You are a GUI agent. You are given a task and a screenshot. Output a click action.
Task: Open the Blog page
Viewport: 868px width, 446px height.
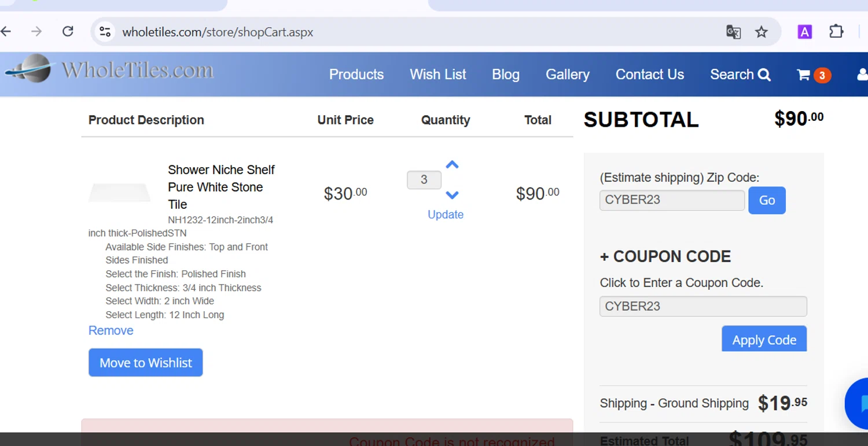coord(506,75)
